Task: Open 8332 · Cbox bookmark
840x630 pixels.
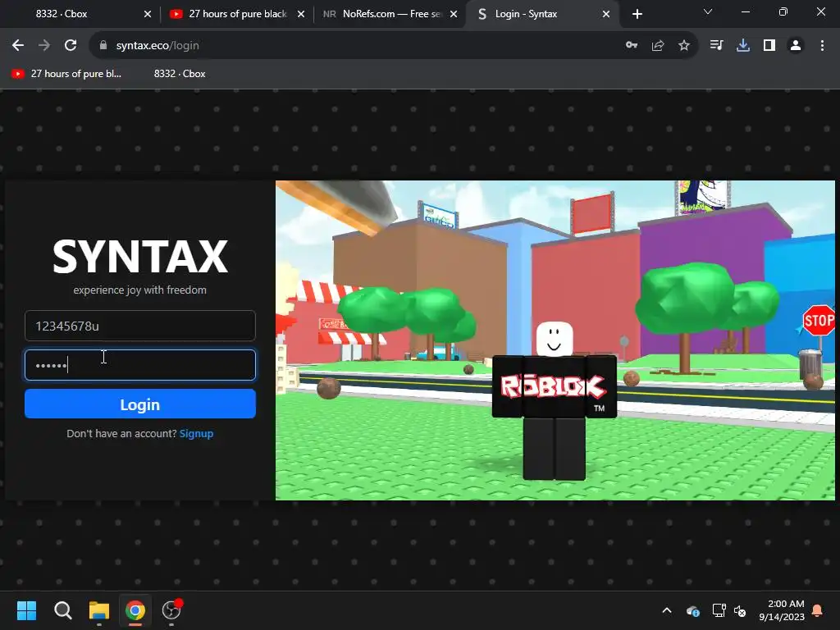Action: pos(180,74)
